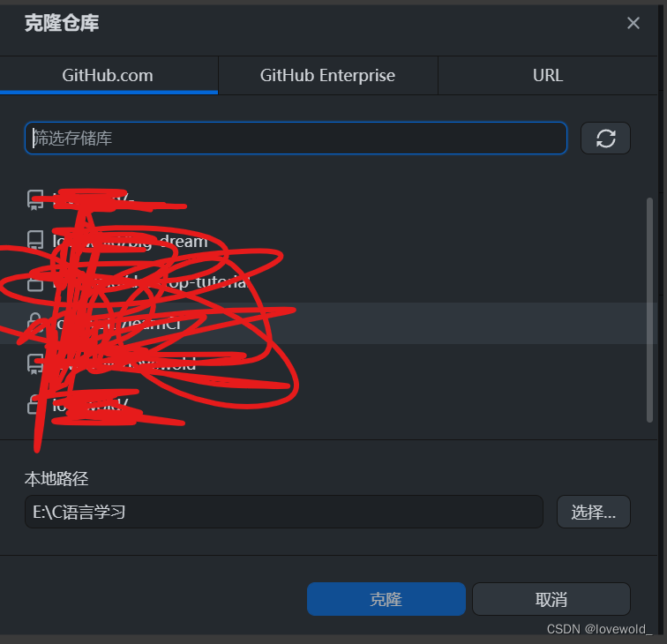Click the repo icon of the fifth repository
This screenshot has width=667, height=644.
pyautogui.click(x=35, y=363)
